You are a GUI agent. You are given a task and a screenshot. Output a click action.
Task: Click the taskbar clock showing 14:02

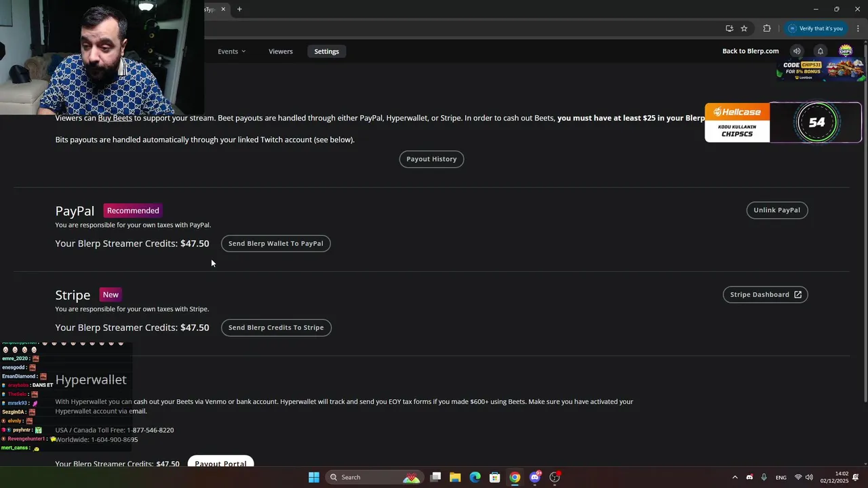coord(834,477)
